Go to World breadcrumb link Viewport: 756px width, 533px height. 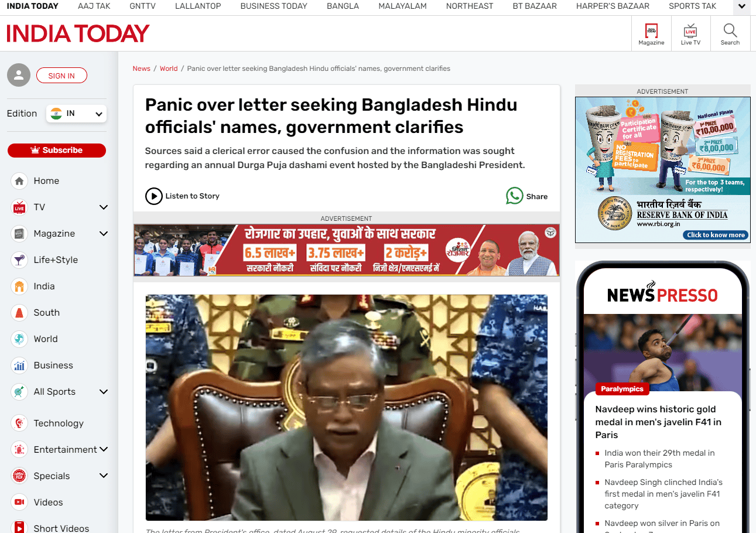click(169, 69)
